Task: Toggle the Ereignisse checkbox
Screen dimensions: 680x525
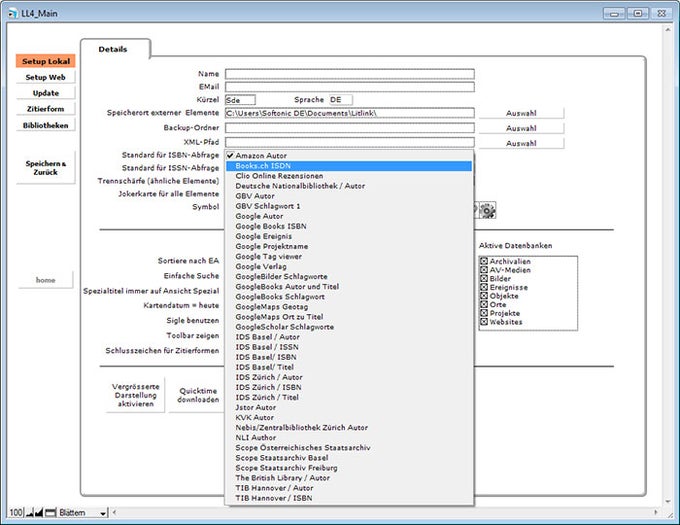Action: tap(484, 287)
